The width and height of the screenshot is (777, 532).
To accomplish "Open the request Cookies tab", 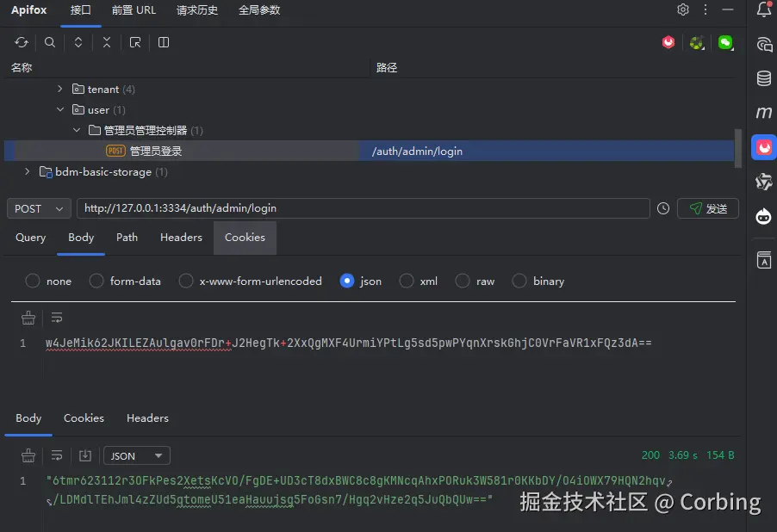I will (245, 238).
